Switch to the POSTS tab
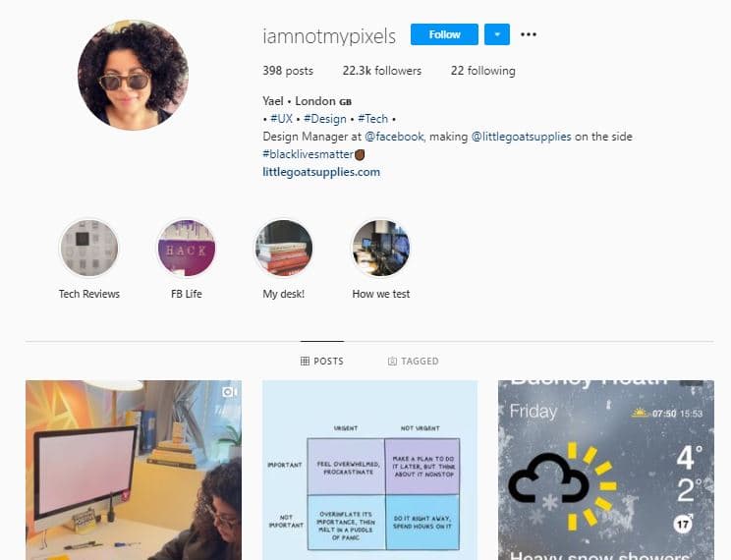Screen dimensions: 731x560 [322, 361]
